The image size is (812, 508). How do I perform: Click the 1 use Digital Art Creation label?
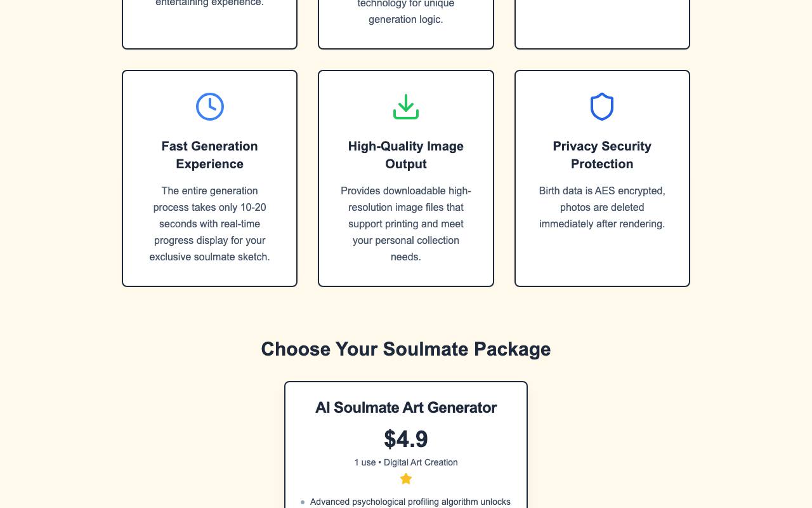[x=406, y=462]
